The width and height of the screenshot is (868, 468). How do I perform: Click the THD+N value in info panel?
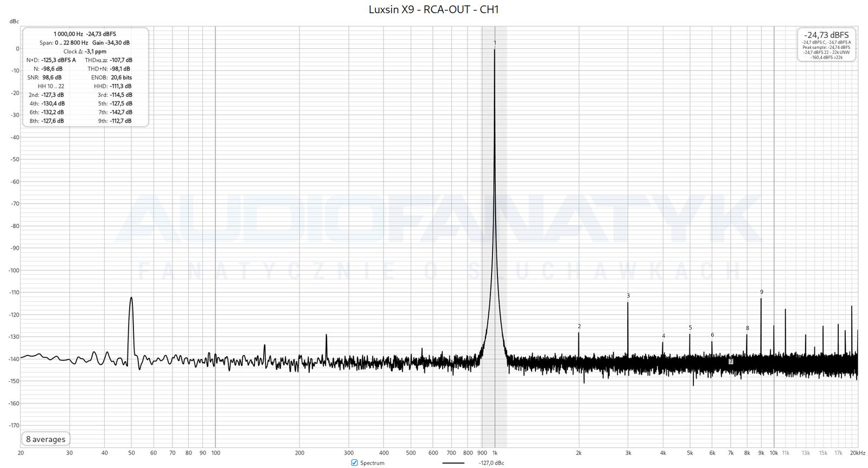[x=120, y=69]
